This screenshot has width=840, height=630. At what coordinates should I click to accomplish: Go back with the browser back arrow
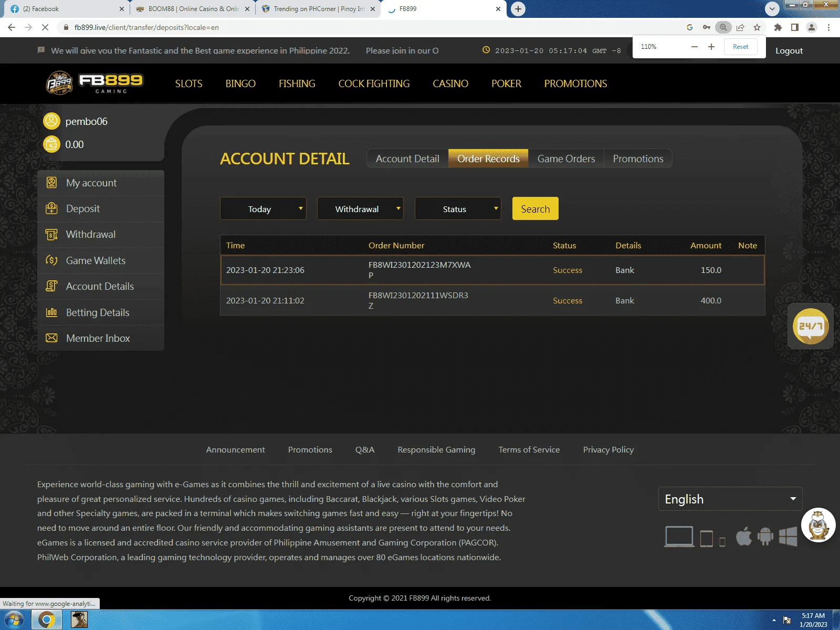point(12,27)
